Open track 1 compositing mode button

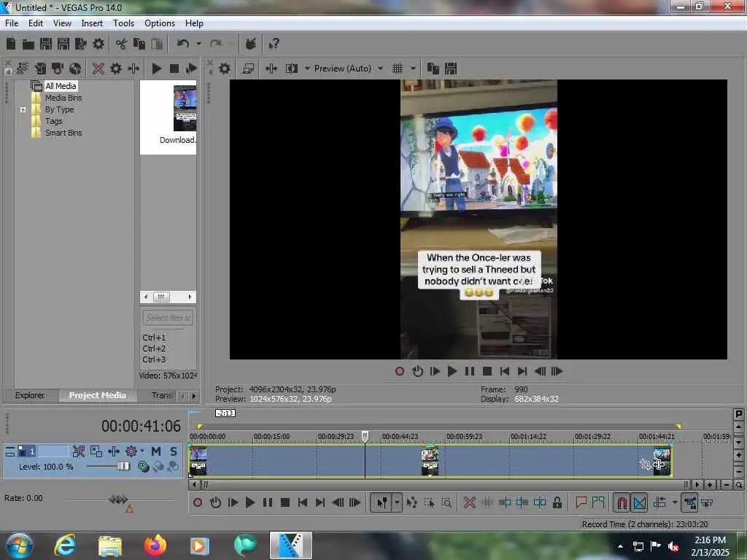click(x=143, y=467)
